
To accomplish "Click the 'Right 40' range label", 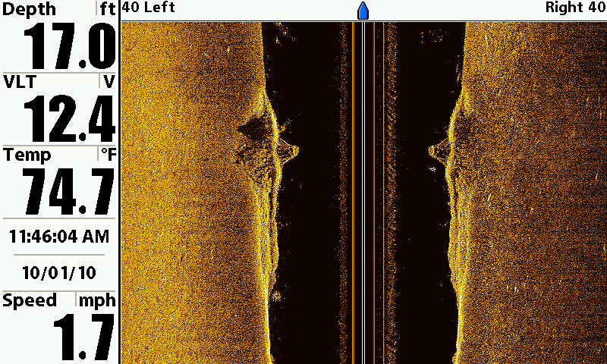I will (x=575, y=8).
